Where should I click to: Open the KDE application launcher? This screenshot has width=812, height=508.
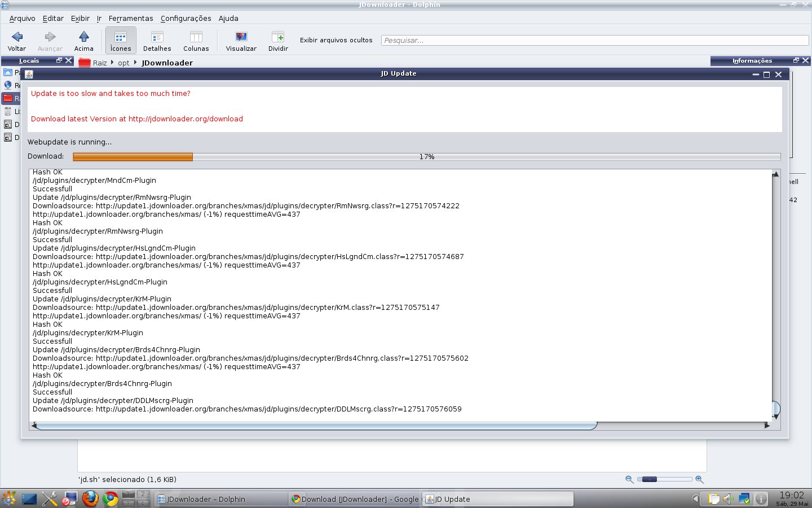pyautogui.click(x=9, y=499)
